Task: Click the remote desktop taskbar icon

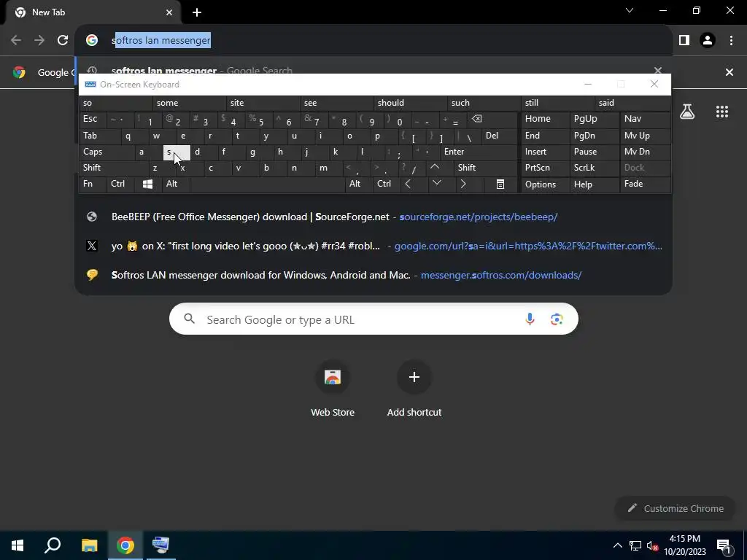Action: [160, 545]
